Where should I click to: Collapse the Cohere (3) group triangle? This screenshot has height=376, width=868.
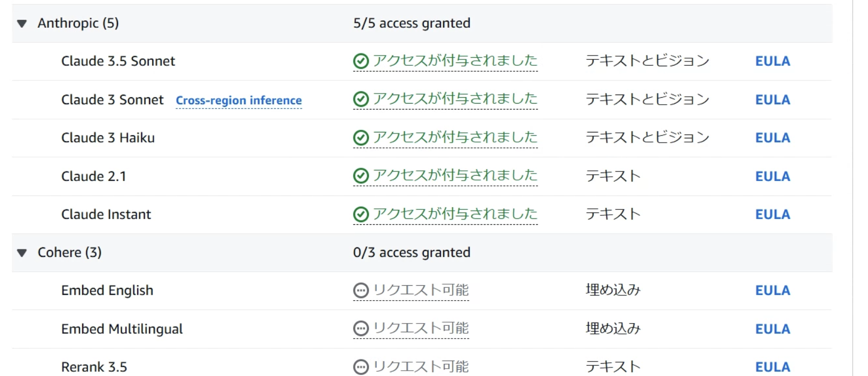(22, 253)
